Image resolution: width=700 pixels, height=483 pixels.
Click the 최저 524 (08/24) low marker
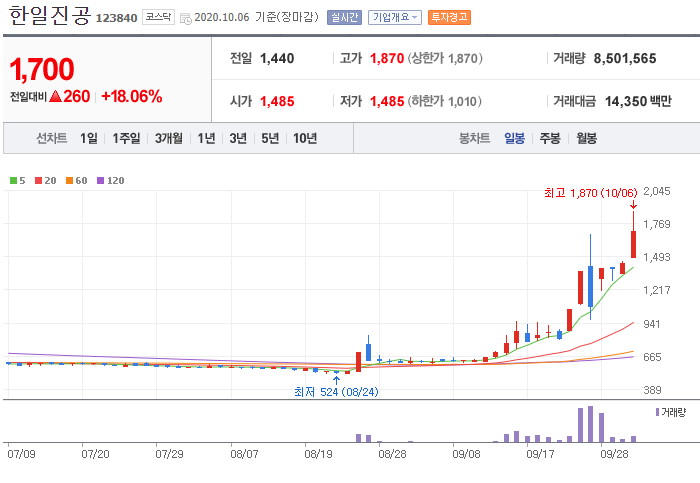click(336, 392)
